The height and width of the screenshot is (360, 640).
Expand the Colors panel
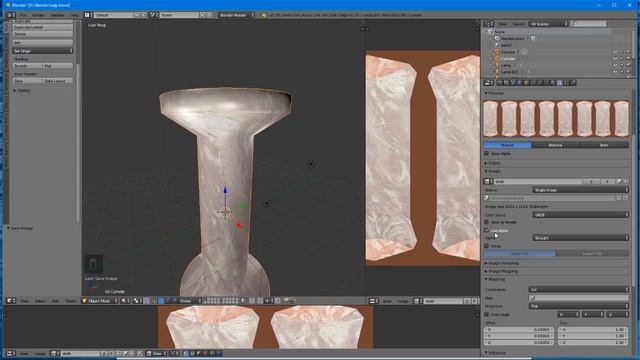(493, 163)
